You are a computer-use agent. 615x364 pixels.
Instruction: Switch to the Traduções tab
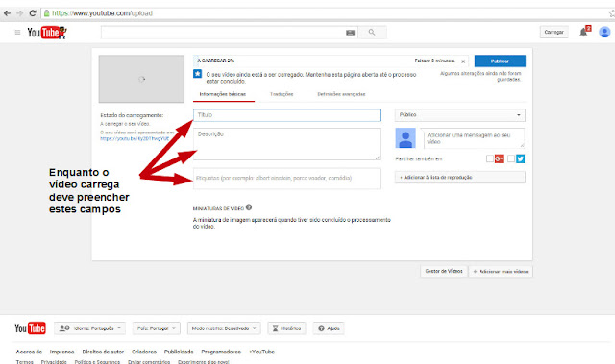coord(282,94)
